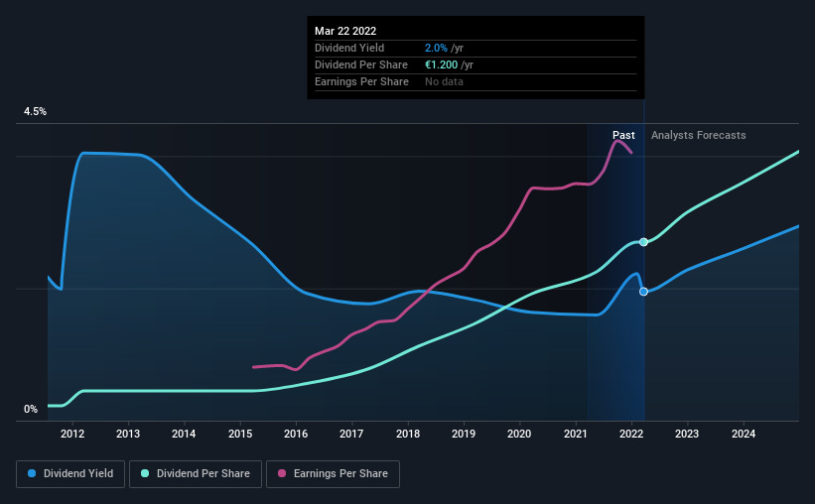This screenshot has width=815, height=504.
Task: Click the blue data point marker on the Dividend Yield line
Action: 643,292
